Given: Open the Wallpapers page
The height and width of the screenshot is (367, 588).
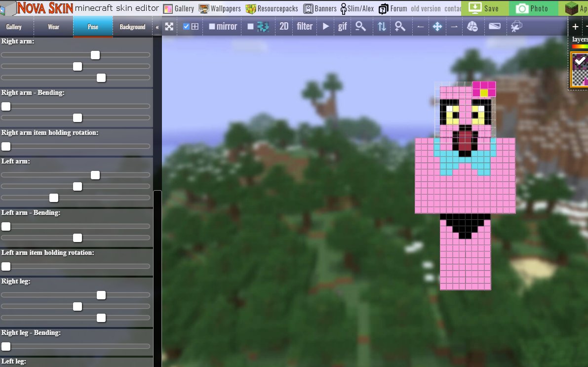Looking at the screenshot, I should coord(220,8).
